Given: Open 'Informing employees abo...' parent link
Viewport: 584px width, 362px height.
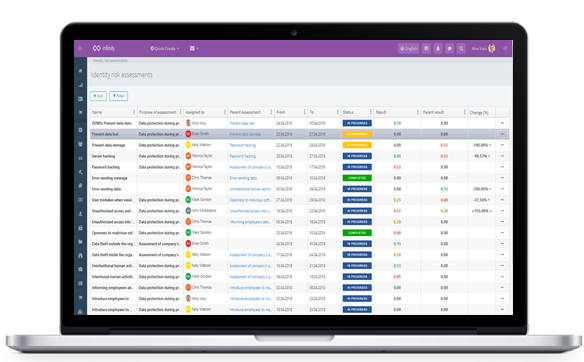Looking at the screenshot, I should (x=251, y=222).
